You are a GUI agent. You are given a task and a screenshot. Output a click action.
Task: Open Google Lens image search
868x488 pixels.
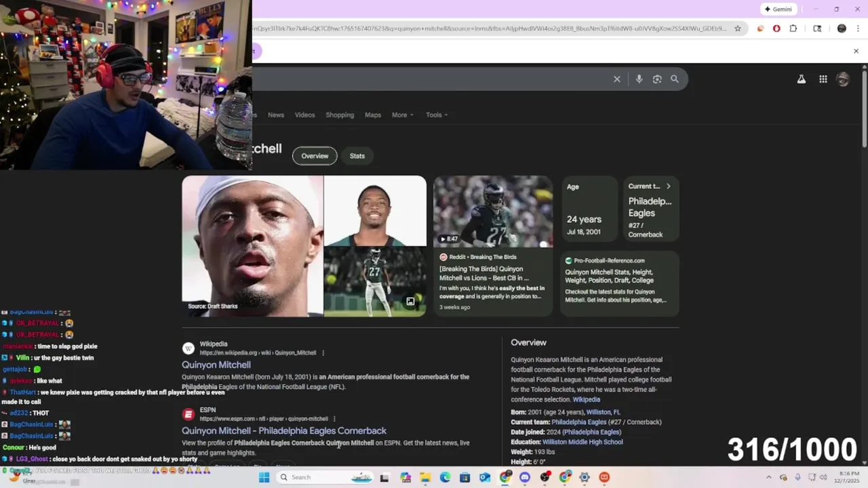point(657,79)
